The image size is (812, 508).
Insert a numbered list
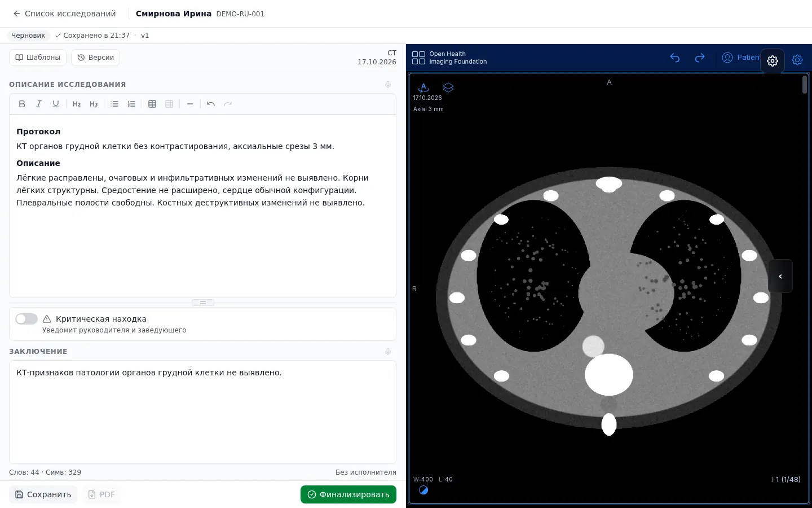pyautogui.click(x=131, y=104)
